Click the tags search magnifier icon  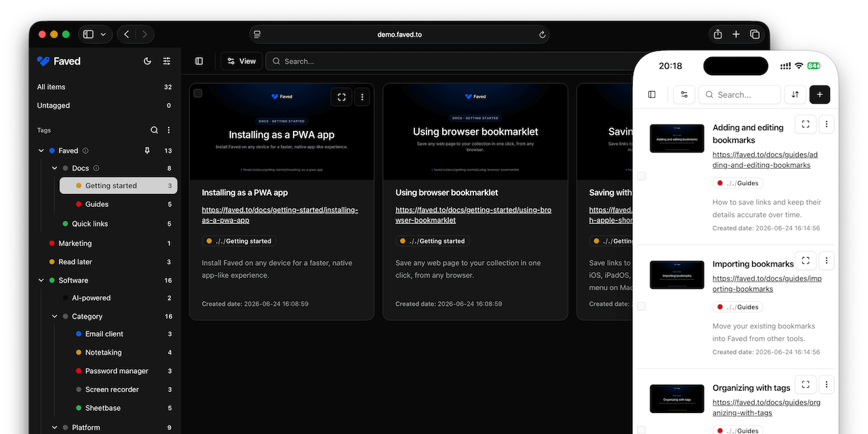154,130
